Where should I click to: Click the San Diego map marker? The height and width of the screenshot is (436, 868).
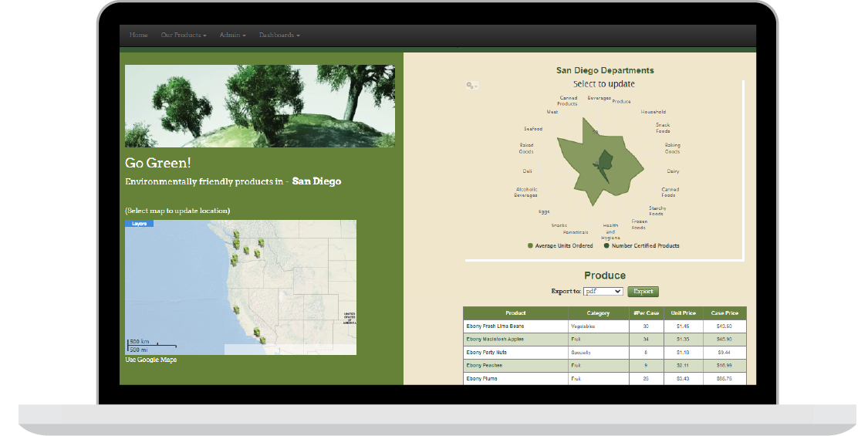262,339
